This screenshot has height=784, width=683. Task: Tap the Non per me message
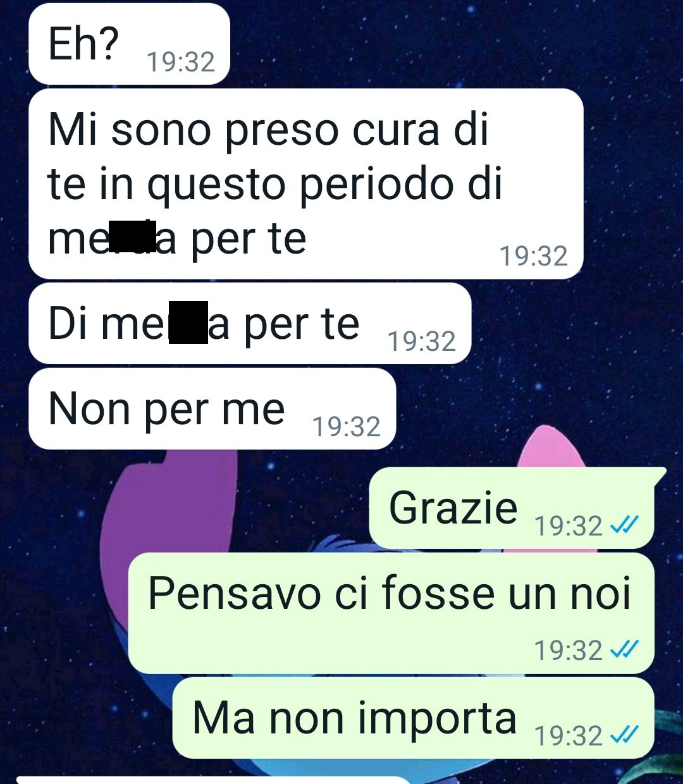pyautogui.click(x=212, y=409)
